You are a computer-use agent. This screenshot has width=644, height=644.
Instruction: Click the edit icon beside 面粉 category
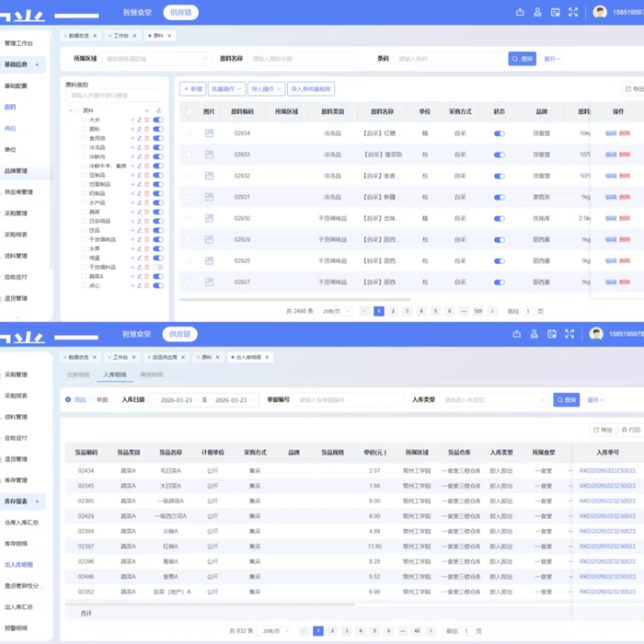coord(139,129)
